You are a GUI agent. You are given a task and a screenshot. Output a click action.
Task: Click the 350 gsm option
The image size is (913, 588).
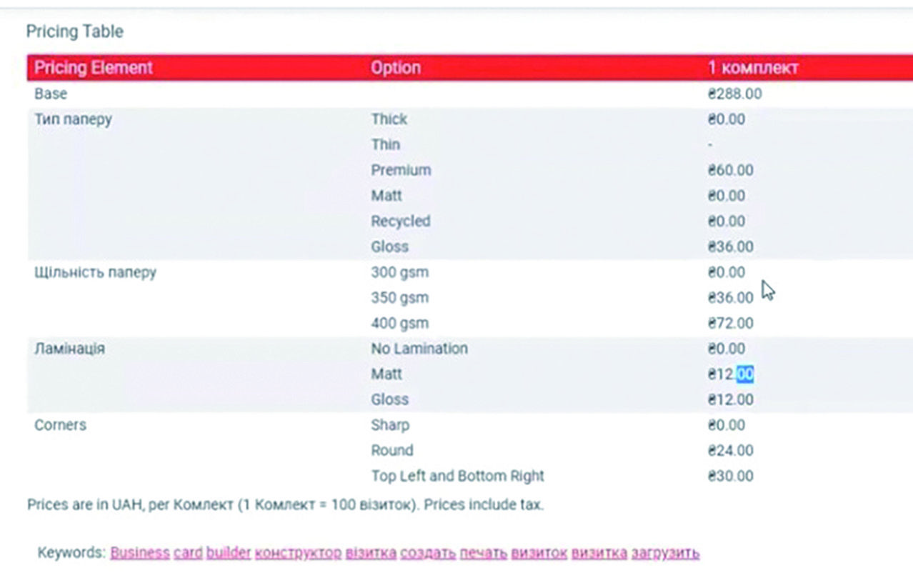[399, 297]
